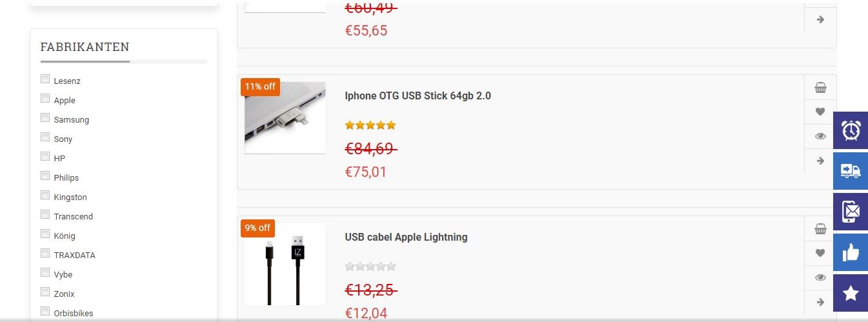This screenshot has width=868, height=322.
Task: Click the Iphone OTG USB Stick thumbnail
Action: [x=285, y=117]
